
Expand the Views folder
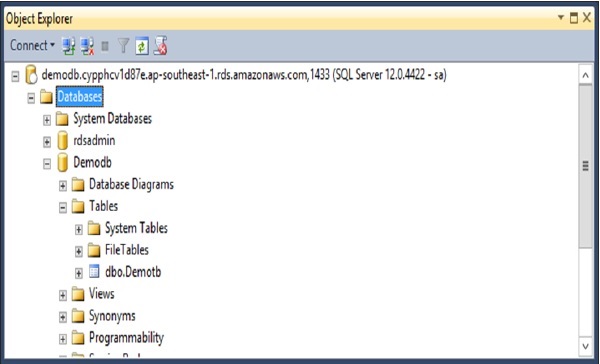63,295
